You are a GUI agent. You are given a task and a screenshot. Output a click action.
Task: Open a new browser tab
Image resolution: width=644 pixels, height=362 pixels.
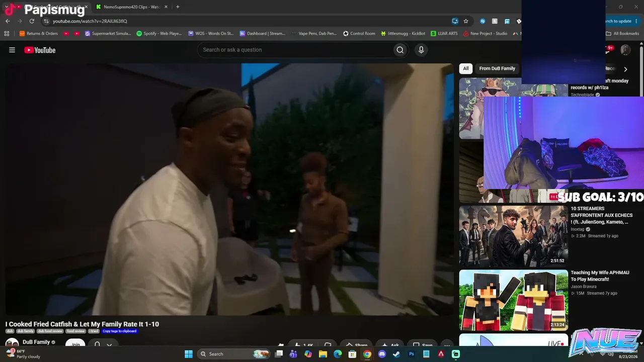point(178,7)
